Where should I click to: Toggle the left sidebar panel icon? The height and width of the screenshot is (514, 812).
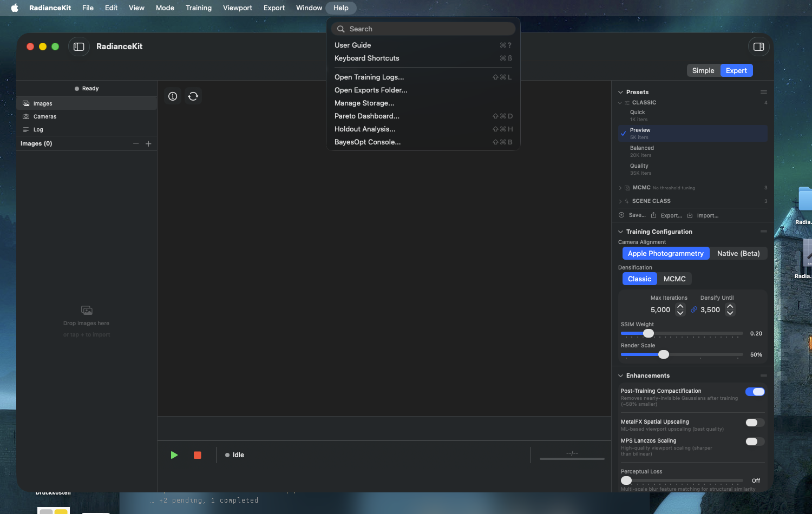click(79, 47)
